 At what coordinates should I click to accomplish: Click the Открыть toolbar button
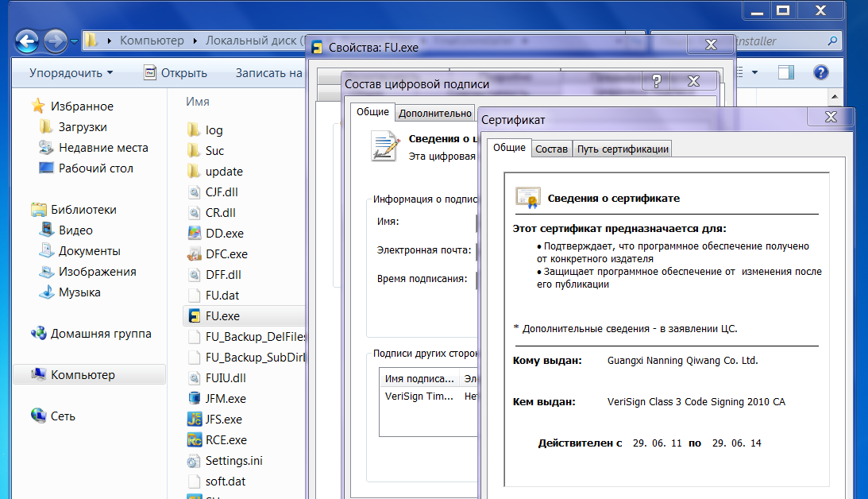click(176, 72)
